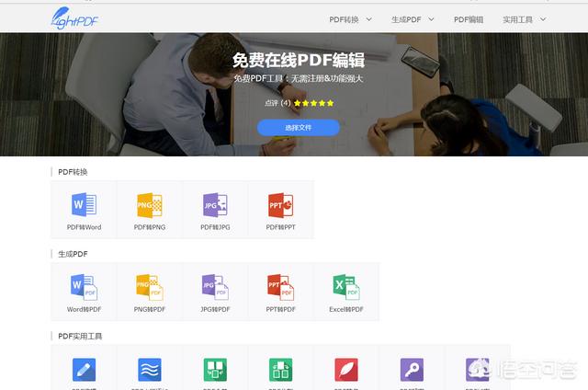Expand the 生成PDF dropdown menu
This screenshot has height=390, width=588.
click(x=413, y=18)
